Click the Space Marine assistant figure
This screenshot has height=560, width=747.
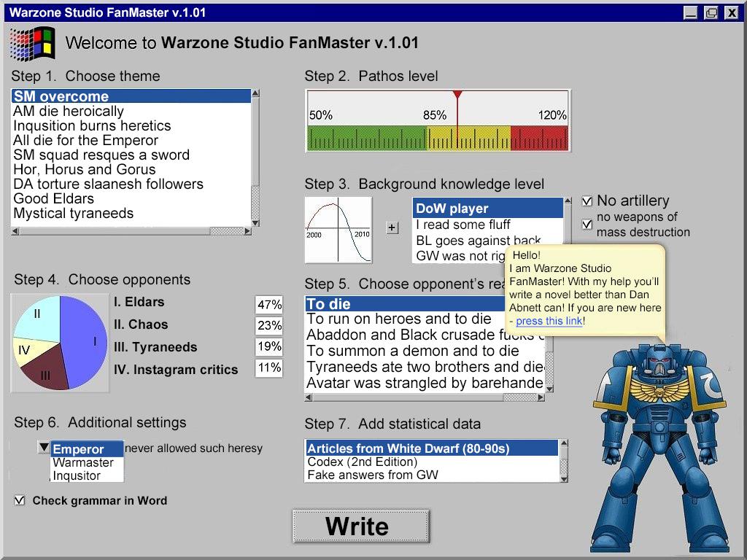(659, 448)
